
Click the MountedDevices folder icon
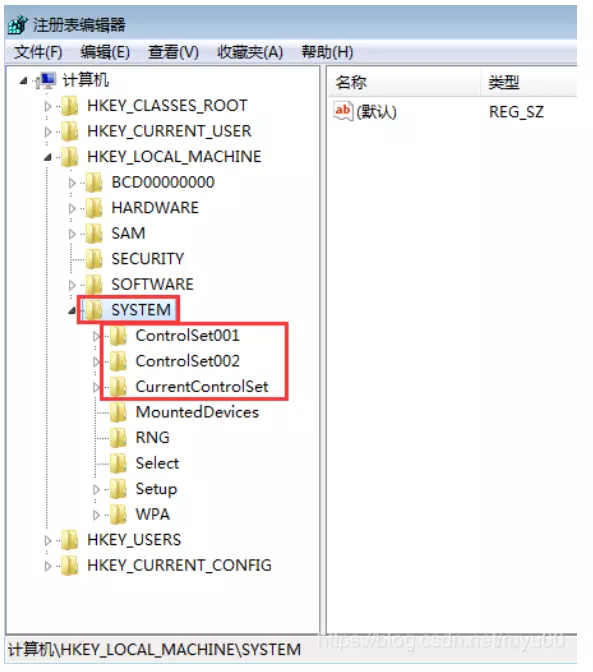pos(118,412)
